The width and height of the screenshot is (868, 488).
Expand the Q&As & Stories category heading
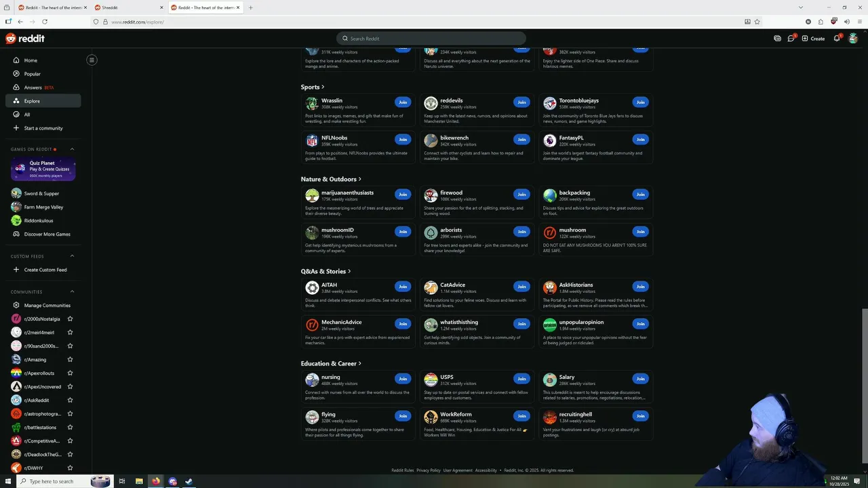(x=325, y=271)
